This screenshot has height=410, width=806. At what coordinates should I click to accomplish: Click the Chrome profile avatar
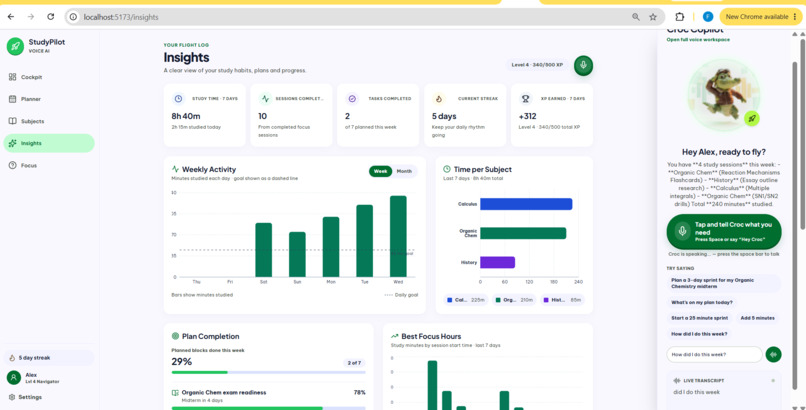708,16
